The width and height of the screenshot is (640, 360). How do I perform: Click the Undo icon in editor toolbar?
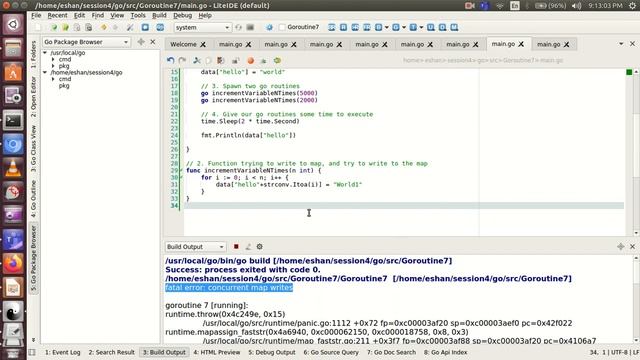(x=171, y=60)
